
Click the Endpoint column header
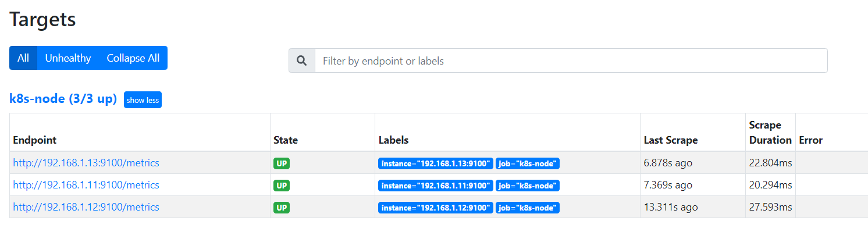click(35, 140)
